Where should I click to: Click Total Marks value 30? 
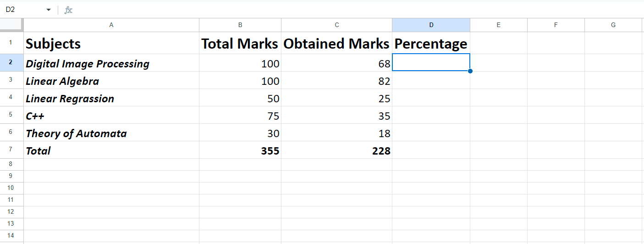(x=240, y=133)
